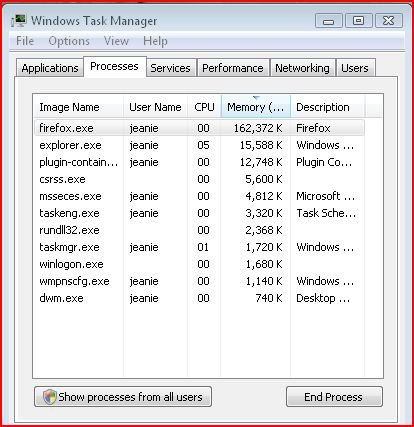Click the shield icon on Show processes button

tap(50, 397)
